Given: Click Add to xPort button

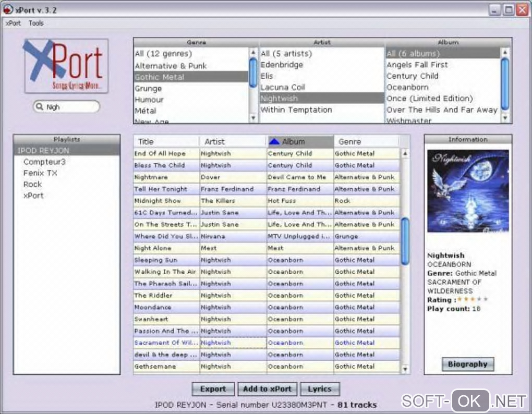Looking at the screenshot, I should pos(267,389).
